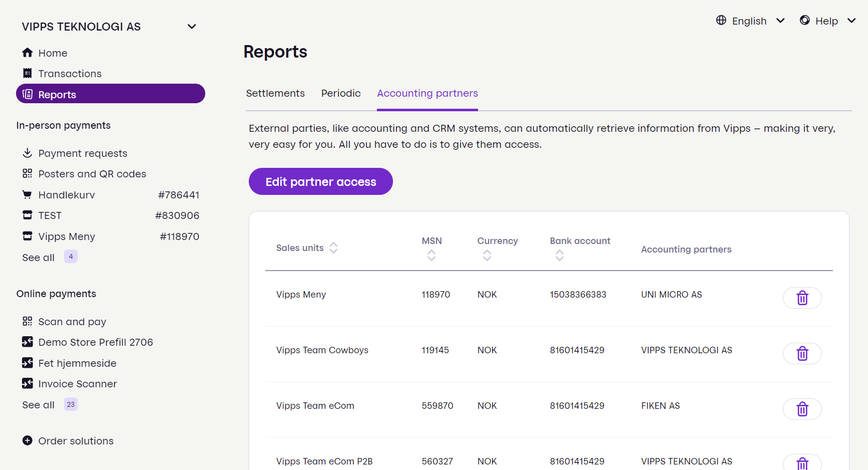Click FIKEN AS partner cell
This screenshot has width=868, height=470.
pos(661,406)
